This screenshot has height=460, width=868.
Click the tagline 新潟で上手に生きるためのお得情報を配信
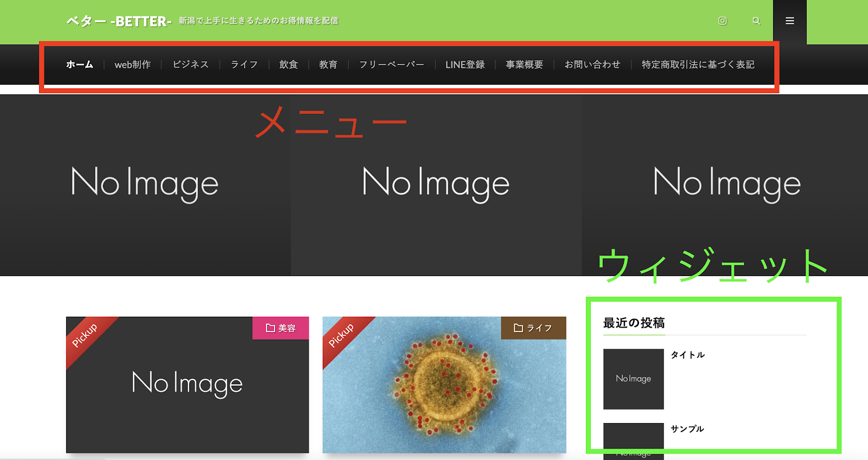tap(258, 21)
